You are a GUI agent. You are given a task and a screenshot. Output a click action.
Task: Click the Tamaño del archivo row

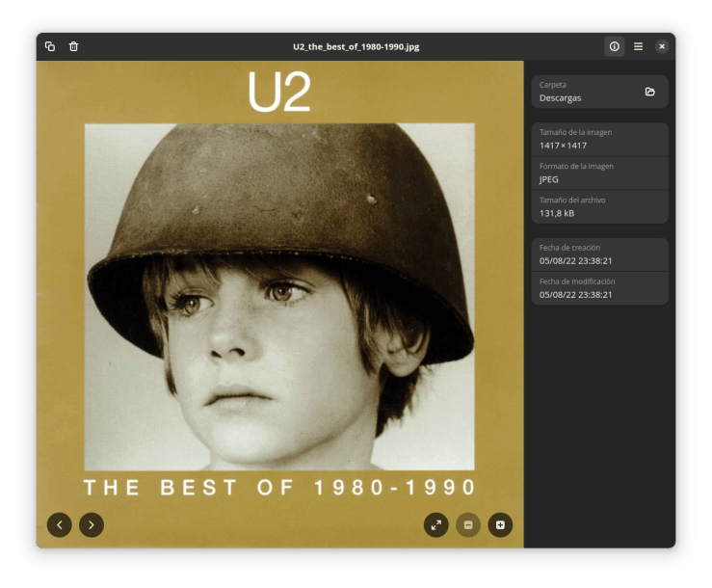[599, 206]
